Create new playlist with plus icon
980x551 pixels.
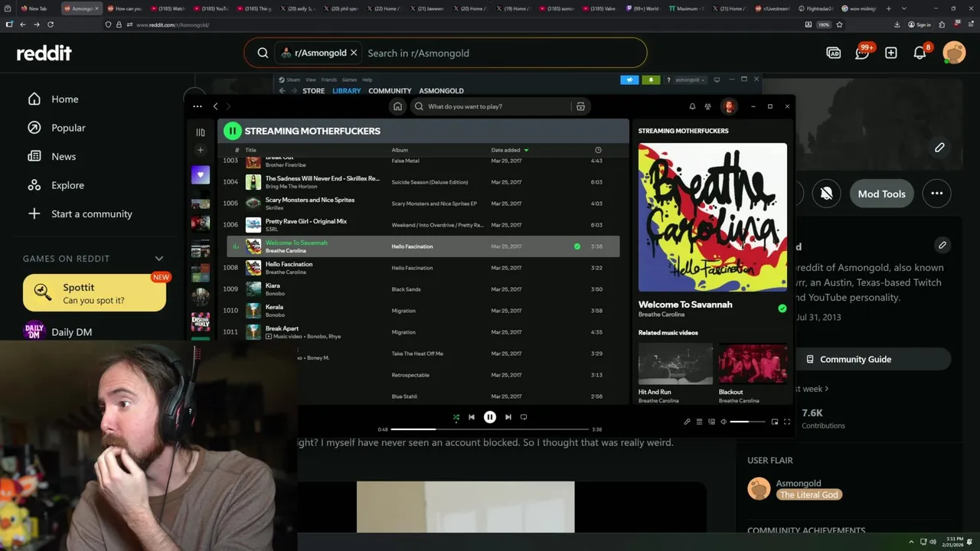tap(201, 150)
